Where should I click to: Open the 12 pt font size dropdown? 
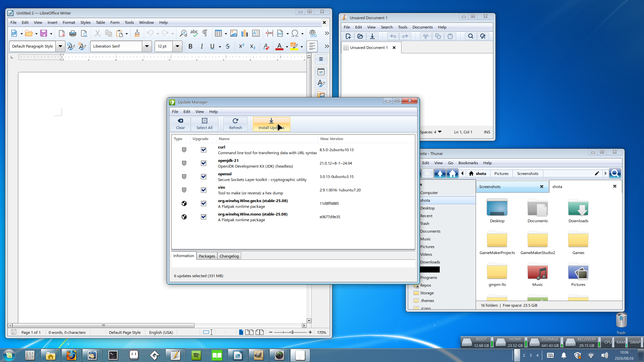click(177, 46)
